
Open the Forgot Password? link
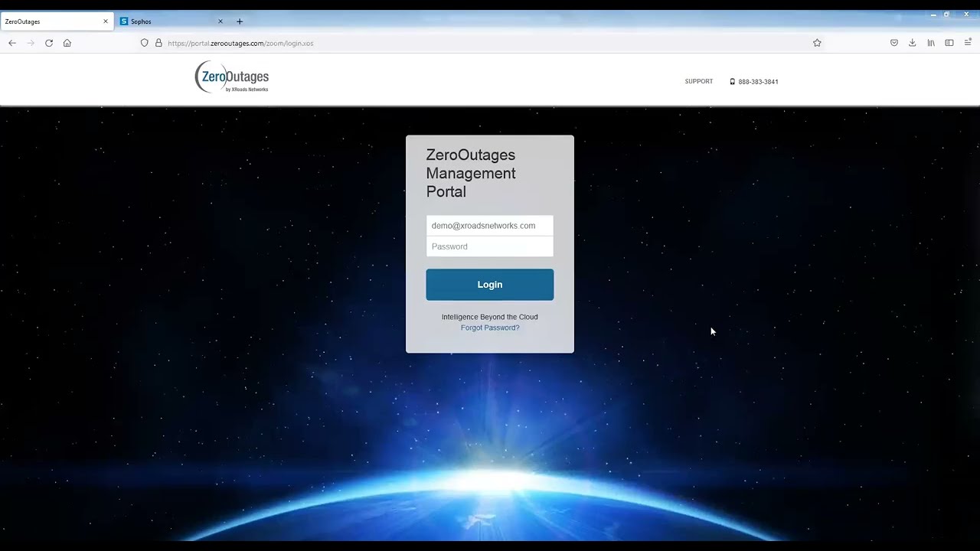point(490,328)
